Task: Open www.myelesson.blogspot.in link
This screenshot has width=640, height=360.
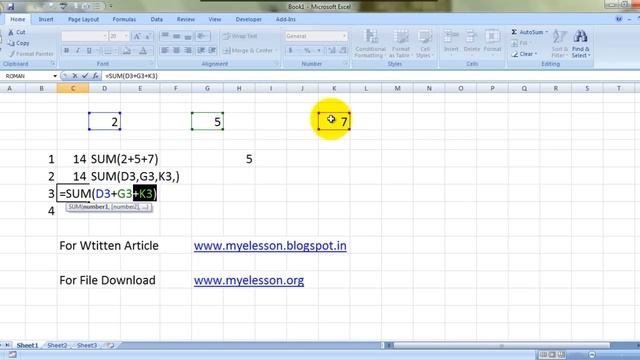Action: (x=270, y=246)
